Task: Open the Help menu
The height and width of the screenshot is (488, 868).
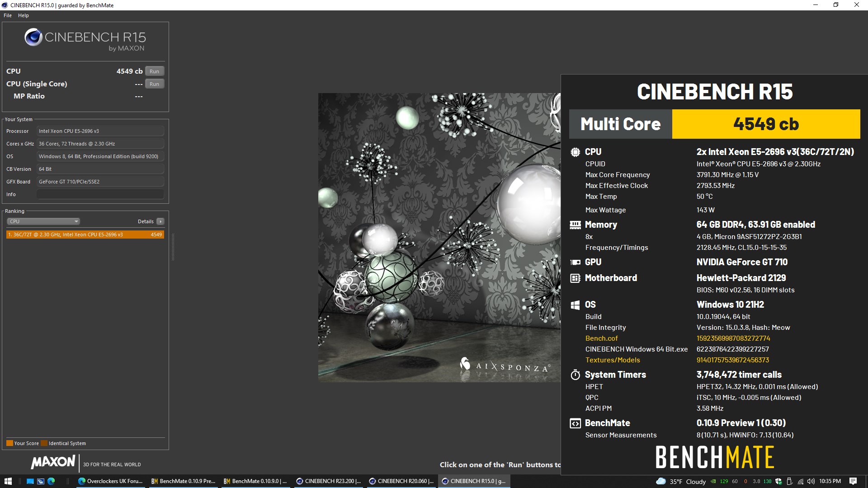Action: [24, 15]
